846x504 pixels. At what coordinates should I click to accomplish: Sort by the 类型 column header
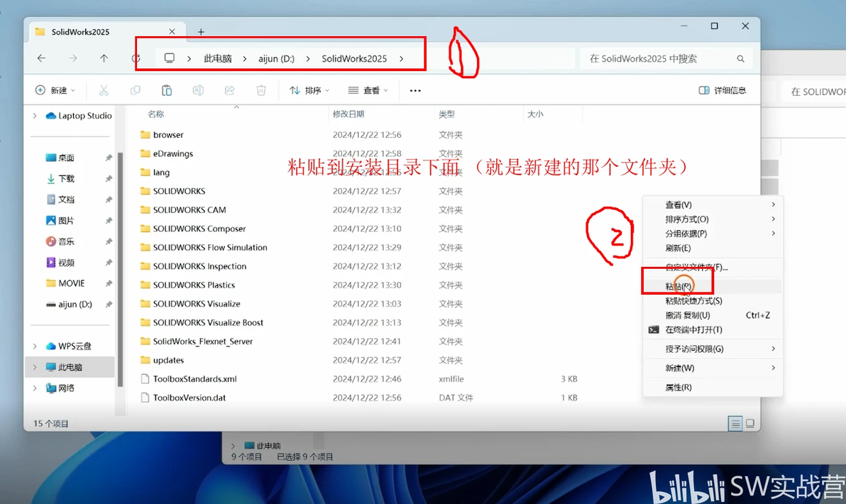446,114
